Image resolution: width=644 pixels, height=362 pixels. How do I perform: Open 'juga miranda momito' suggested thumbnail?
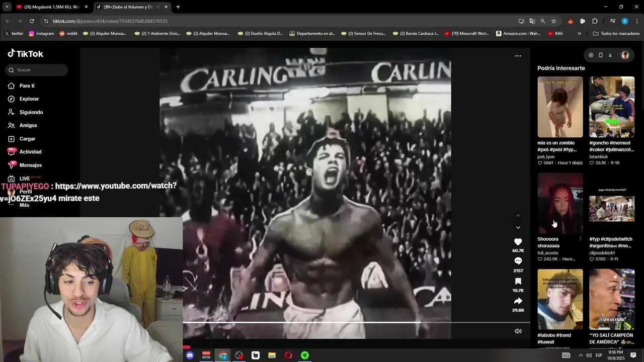point(612,203)
